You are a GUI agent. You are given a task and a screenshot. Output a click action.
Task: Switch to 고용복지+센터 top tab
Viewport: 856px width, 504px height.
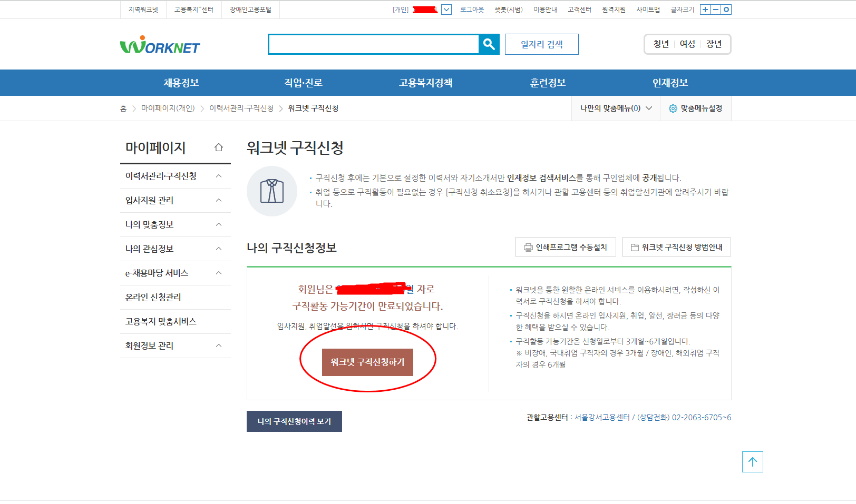[194, 9]
